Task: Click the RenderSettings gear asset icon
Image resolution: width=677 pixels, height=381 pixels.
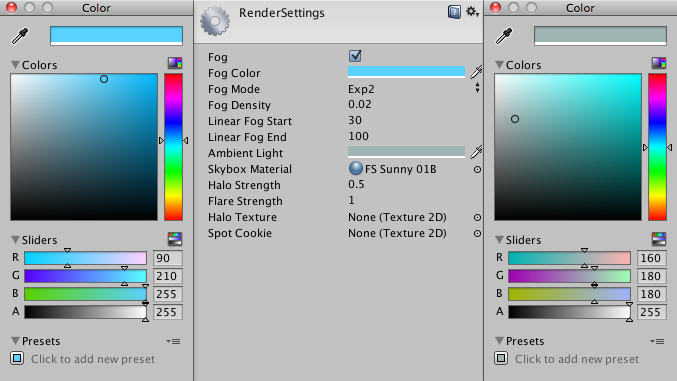Action: [x=215, y=21]
